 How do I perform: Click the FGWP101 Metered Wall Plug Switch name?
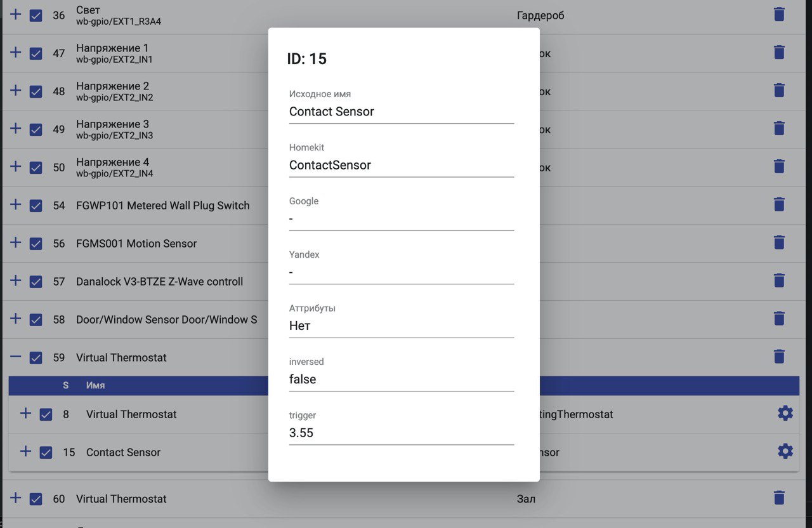click(x=163, y=206)
